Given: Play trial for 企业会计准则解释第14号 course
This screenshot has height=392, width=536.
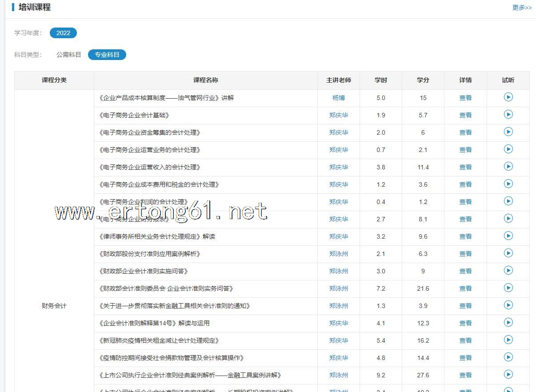Looking at the screenshot, I should click(x=508, y=322).
